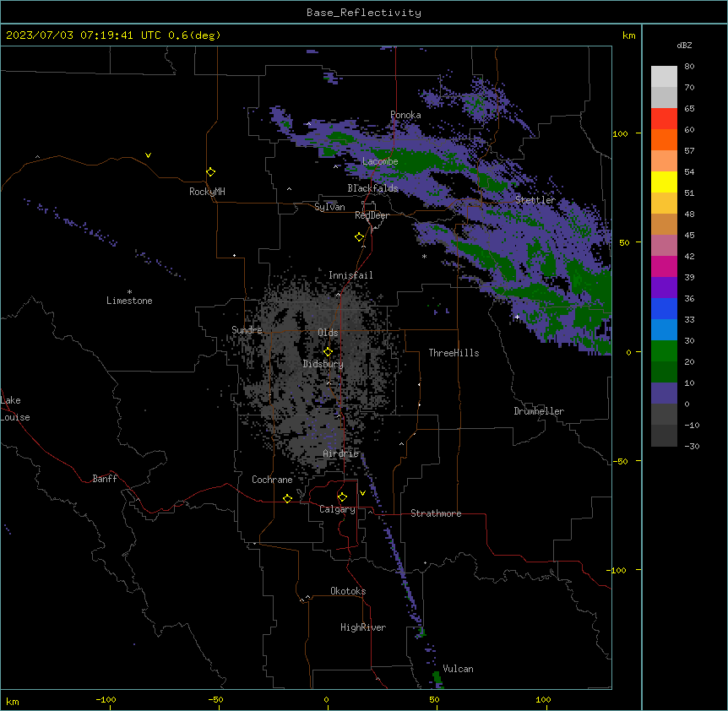Image resolution: width=728 pixels, height=711 pixels.
Task: Select the yellow 51-54 dBZ legend swatch
Action: click(x=664, y=182)
